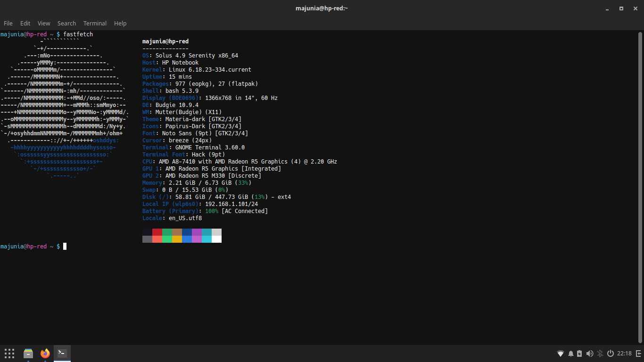644x362 pixels.
Task: Open the Help menu
Action: [120, 23]
